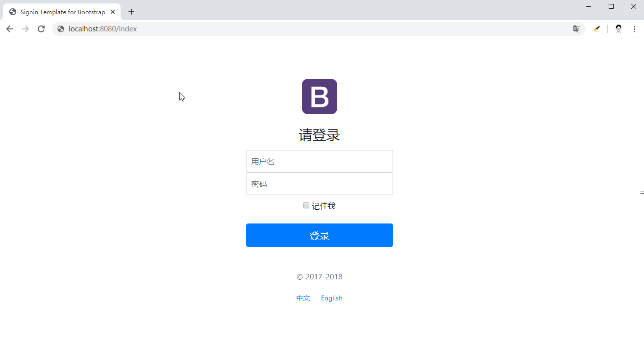Open the Google Translate icon in the address bar

[577, 29]
